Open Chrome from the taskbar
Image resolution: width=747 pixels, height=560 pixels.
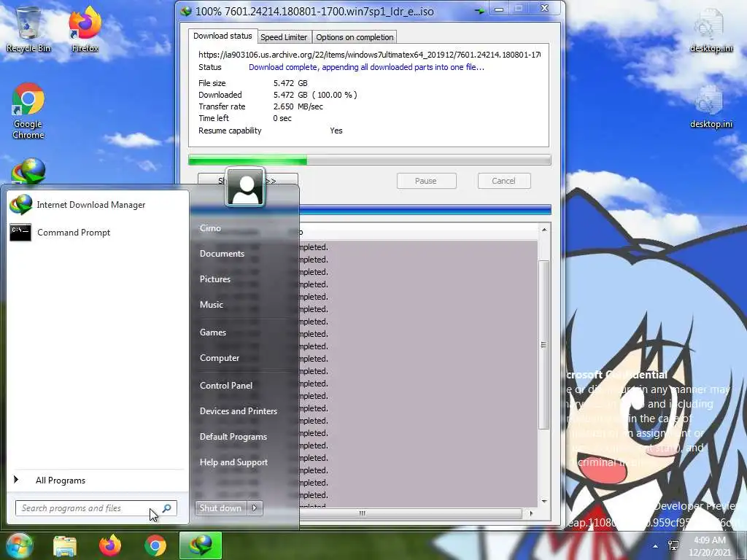[x=155, y=545]
